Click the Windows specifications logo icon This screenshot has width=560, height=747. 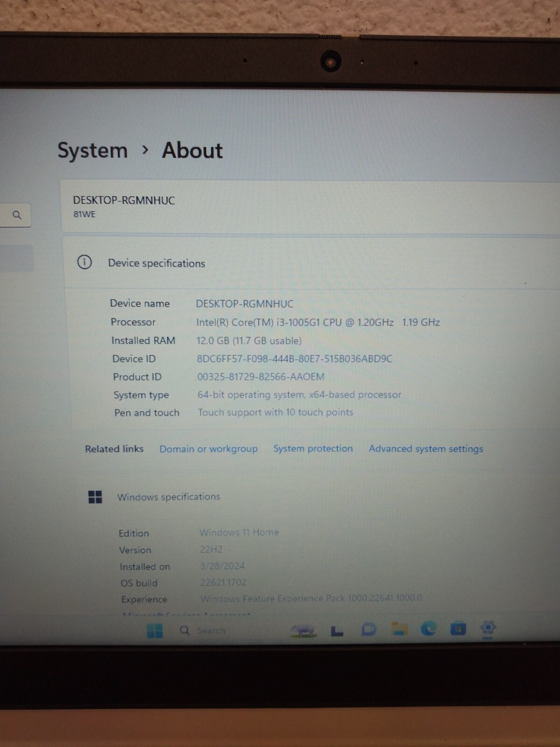(95, 497)
